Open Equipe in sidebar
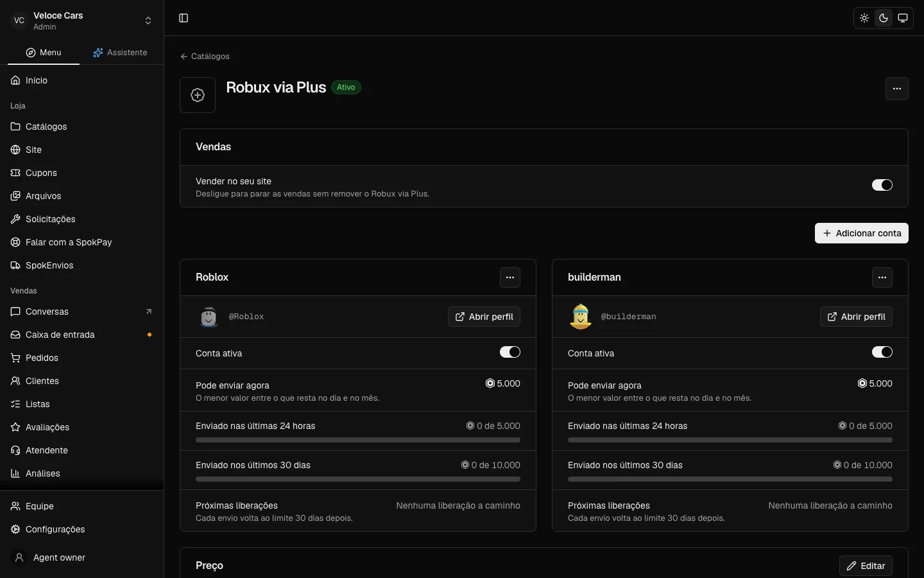Screen dimensions: 924x578 (x=82, y=506)
